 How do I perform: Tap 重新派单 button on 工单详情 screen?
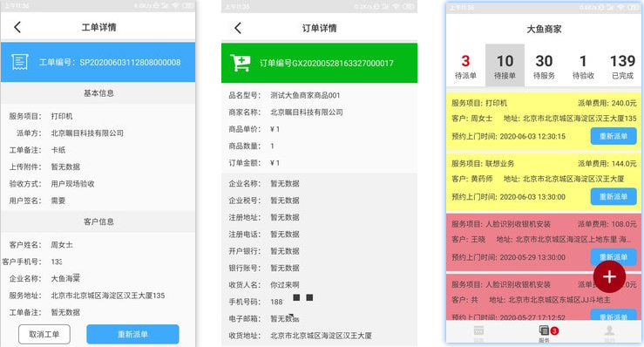pos(132,334)
